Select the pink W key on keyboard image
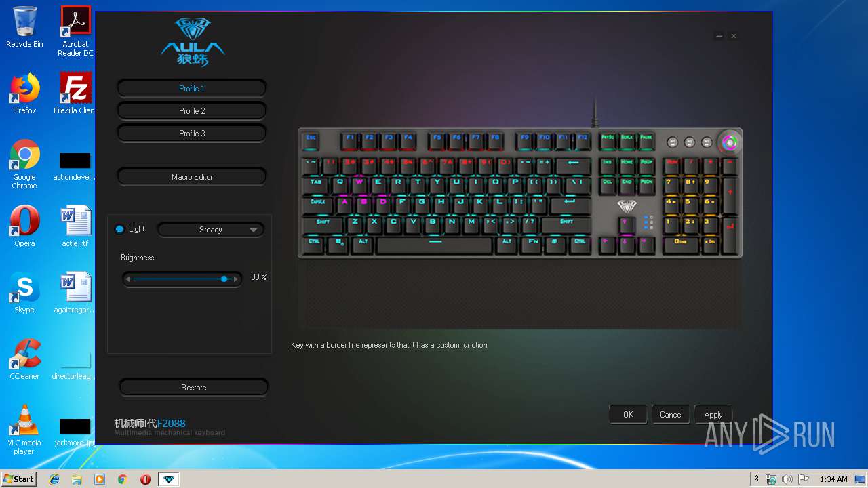This screenshot has height=488, width=868. 359,184
